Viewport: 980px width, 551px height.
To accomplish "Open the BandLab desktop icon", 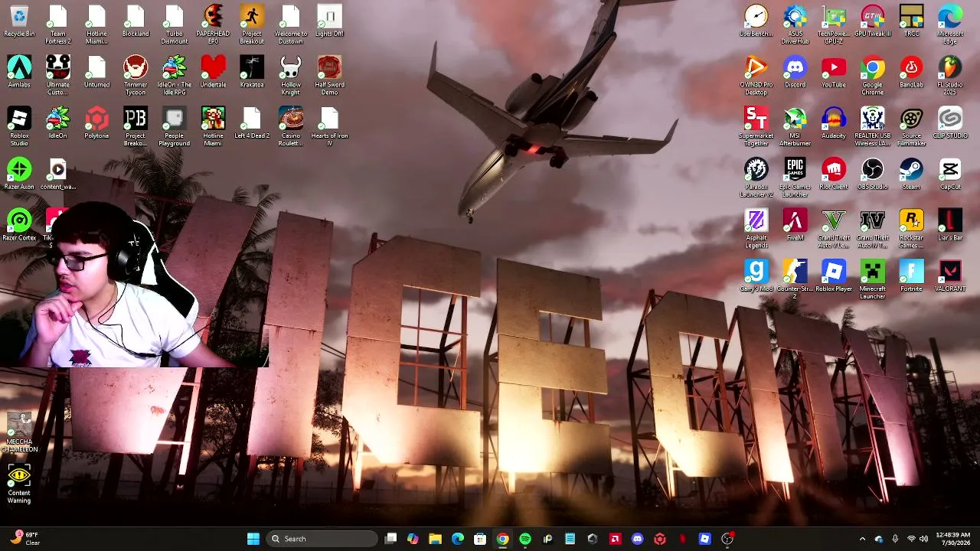I will [911, 73].
